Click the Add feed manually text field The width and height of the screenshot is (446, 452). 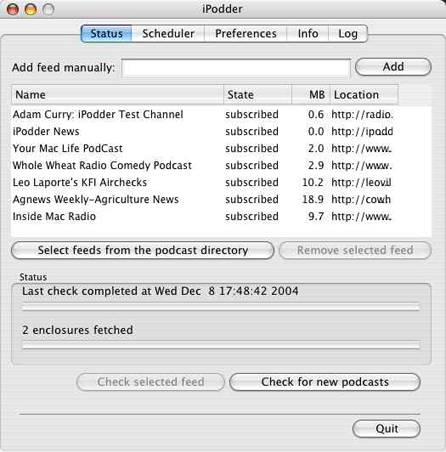click(x=236, y=68)
